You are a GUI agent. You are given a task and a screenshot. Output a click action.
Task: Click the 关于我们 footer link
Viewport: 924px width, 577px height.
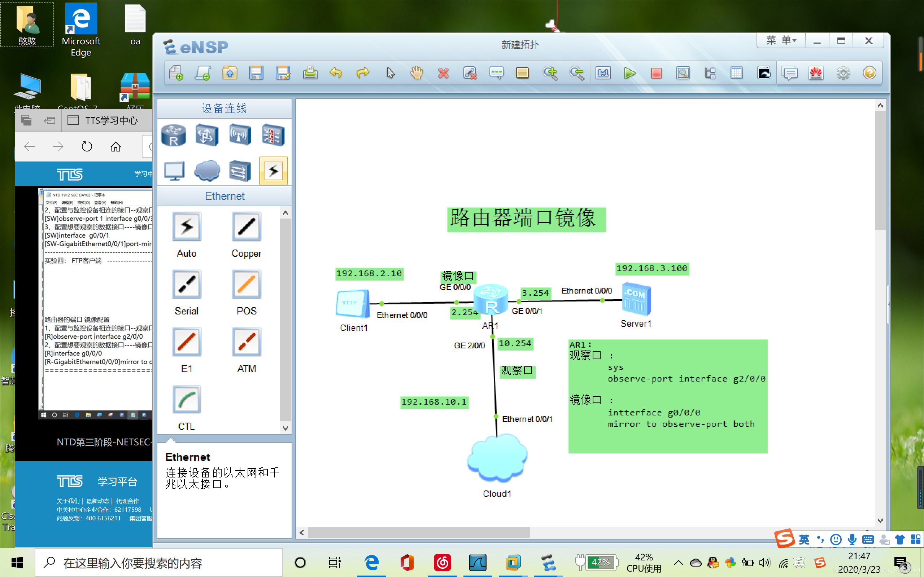[68, 501]
